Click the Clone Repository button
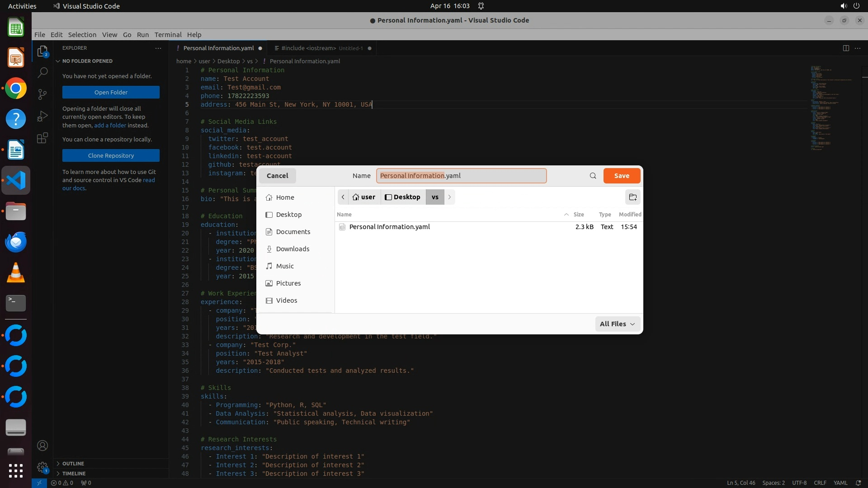The height and width of the screenshot is (488, 868). point(111,155)
